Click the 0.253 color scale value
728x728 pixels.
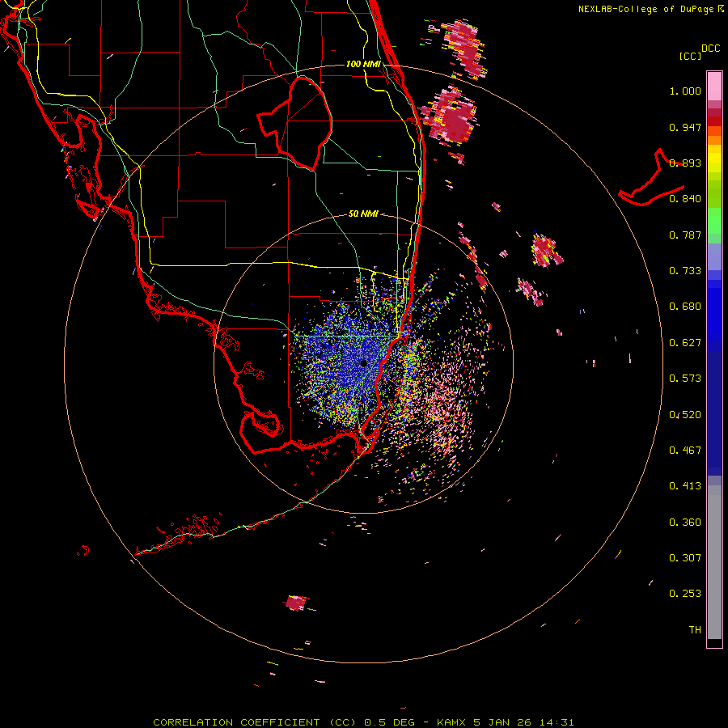(x=685, y=594)
